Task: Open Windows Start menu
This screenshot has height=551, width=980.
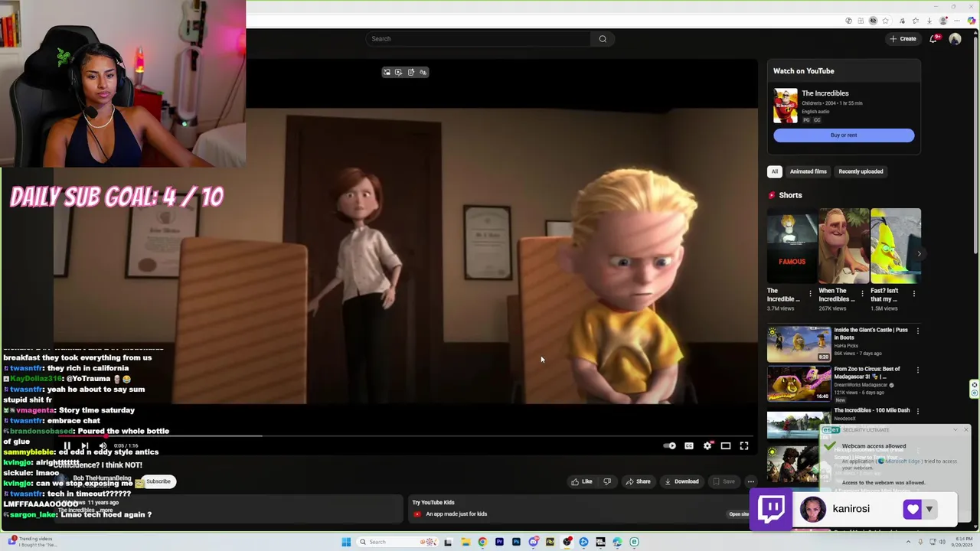Action: click(346, 542)
